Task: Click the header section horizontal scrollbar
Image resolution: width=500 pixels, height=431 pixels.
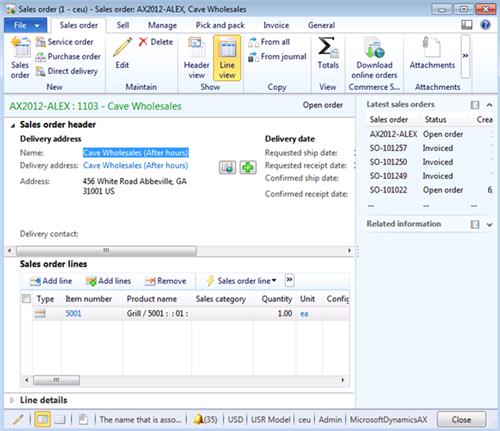Action: click(x=106, y=250)
